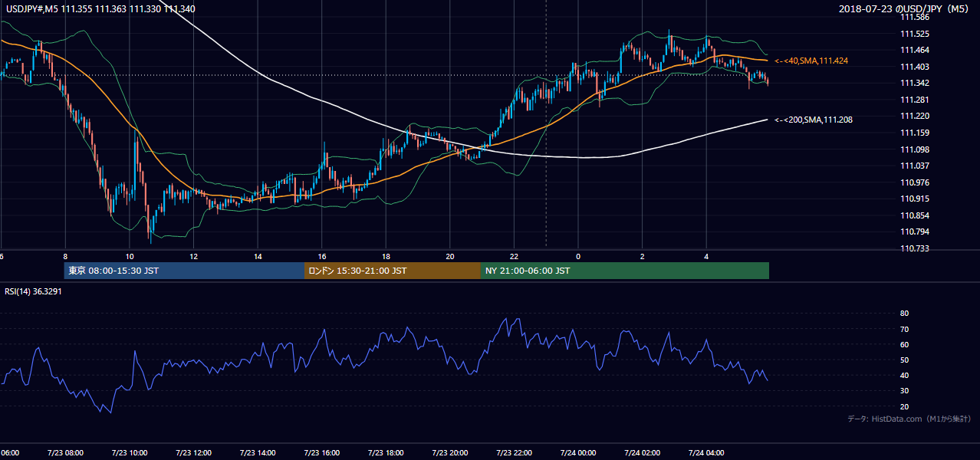Click the bottom time label 7/23 18:00

[x=386, y=453]
